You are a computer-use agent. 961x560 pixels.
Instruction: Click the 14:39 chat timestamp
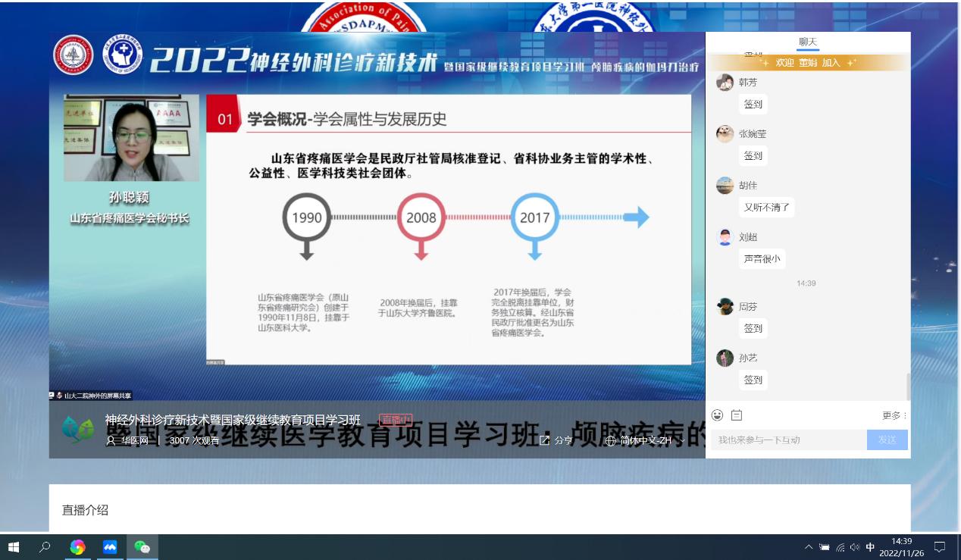click(x=806, y=283)
